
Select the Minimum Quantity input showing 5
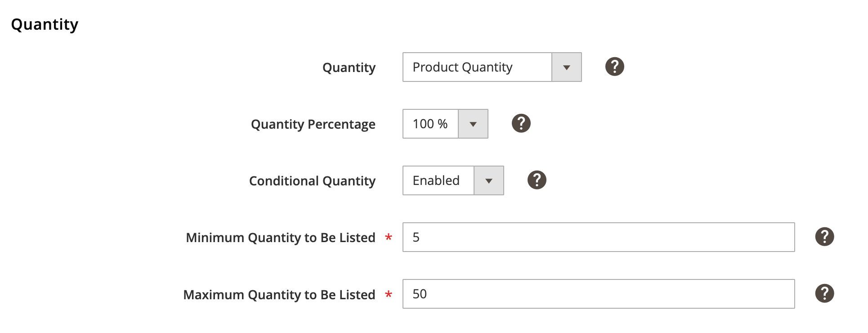click(598, 237)
